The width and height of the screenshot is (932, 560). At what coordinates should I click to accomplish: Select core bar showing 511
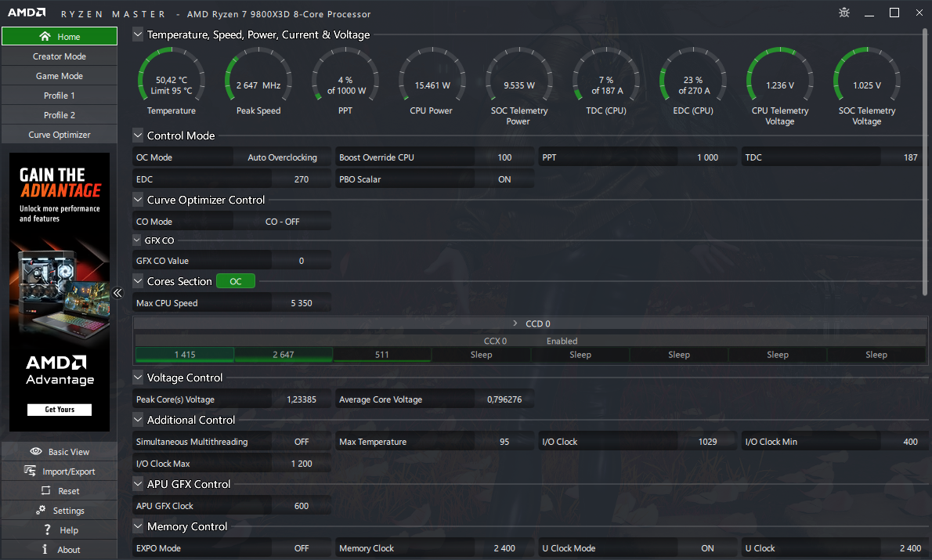pyautogui.click(x=382, y=355)
